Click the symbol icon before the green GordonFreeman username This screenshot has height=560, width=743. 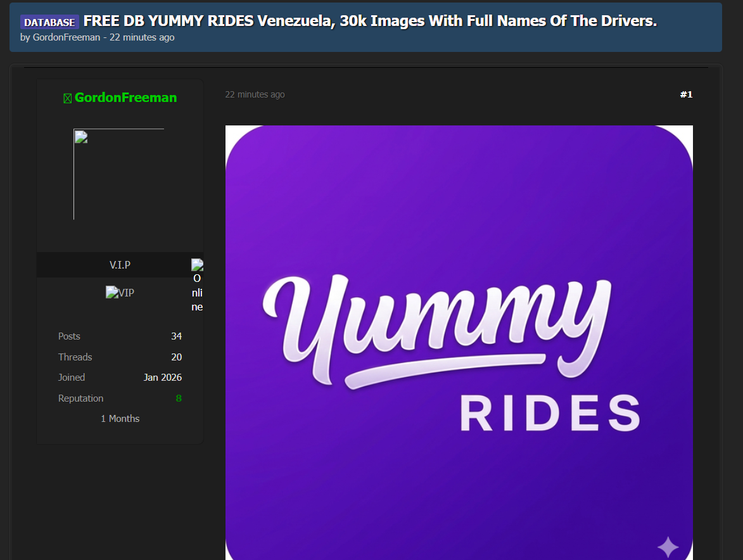tap(67, 98)
